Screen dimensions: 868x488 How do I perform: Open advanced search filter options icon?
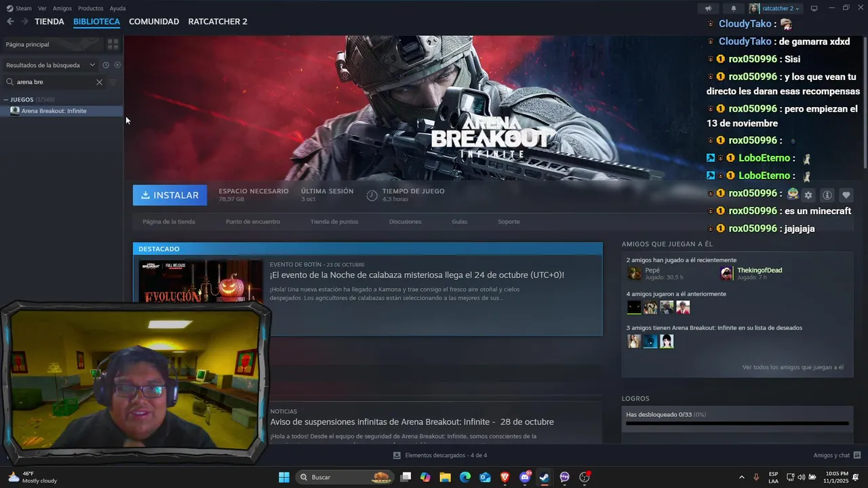click(x=113, y=82)
